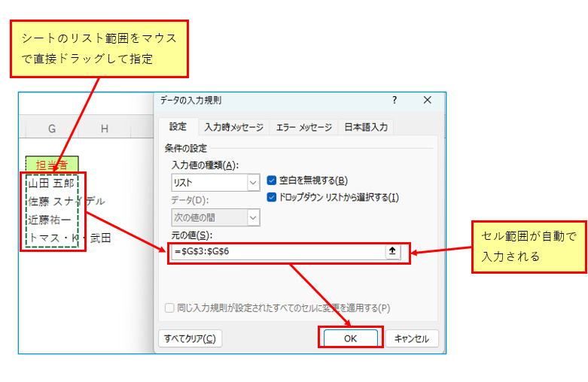The image size is (588, 382).
Task: Switch to the 設定 tab
Action: pyautogui.click(x=178, y=127)
